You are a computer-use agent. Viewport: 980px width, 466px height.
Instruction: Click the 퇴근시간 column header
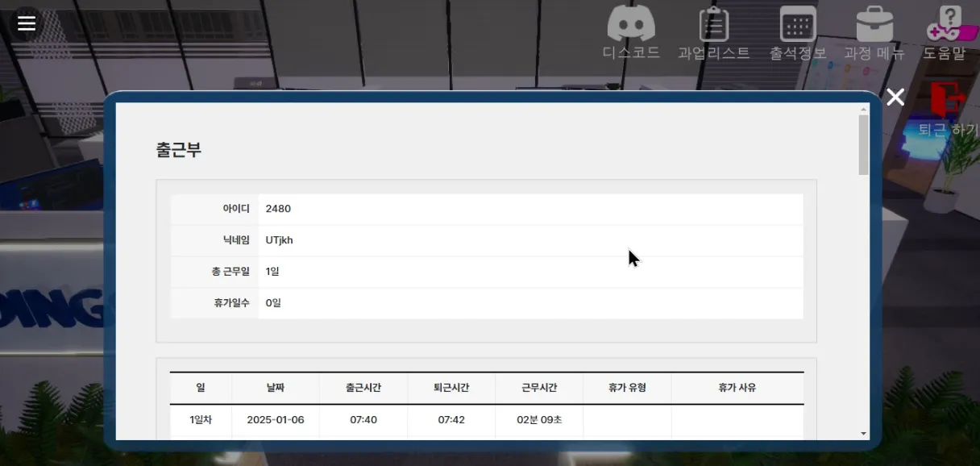(x=451, y=388)
